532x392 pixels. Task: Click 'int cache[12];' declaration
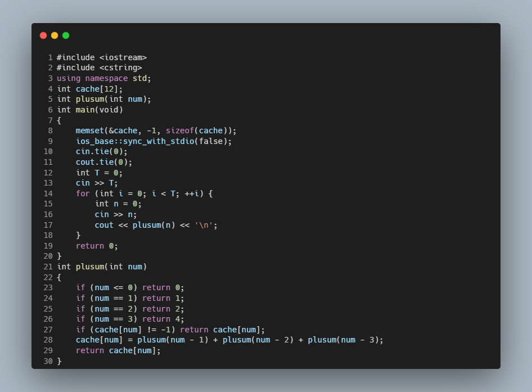(89, 89)
